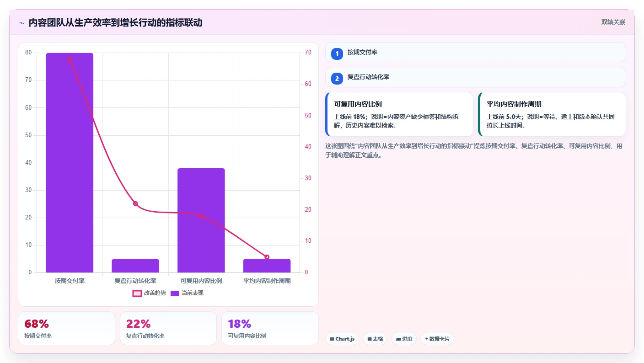Image resolution: width=644 pixels, height=363 pixels.
Task: Click the description paragraph starting 这张图围绕
Action: (474, 150)
